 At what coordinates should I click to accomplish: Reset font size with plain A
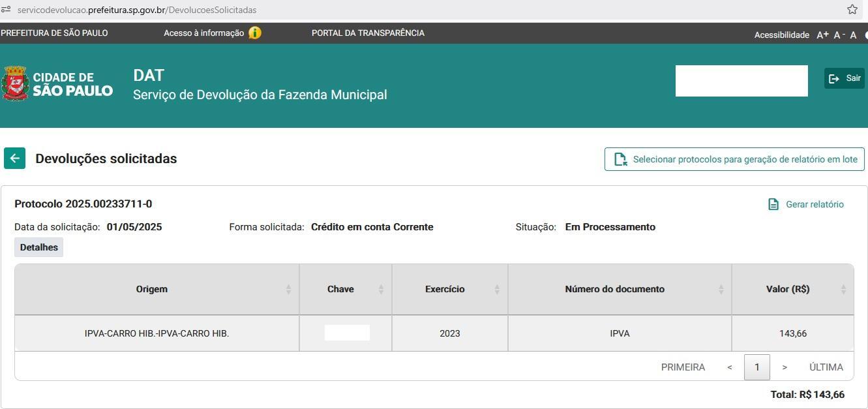[x=853, y=35]
